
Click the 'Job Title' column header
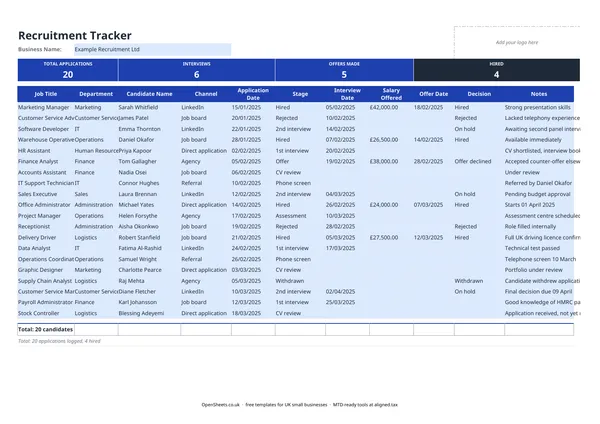pos(46,94)
